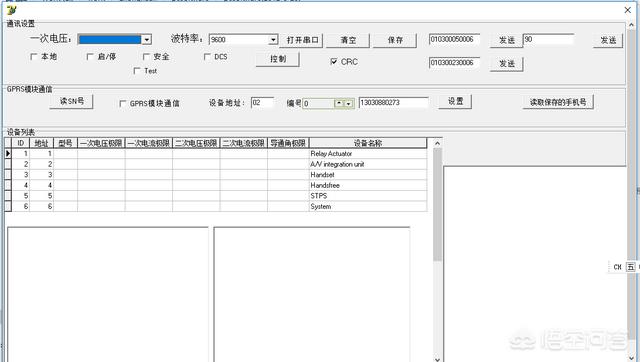Screen dimensions: 640x362
Task: Focus the 010300050006 input field
Action: (454, 39)
